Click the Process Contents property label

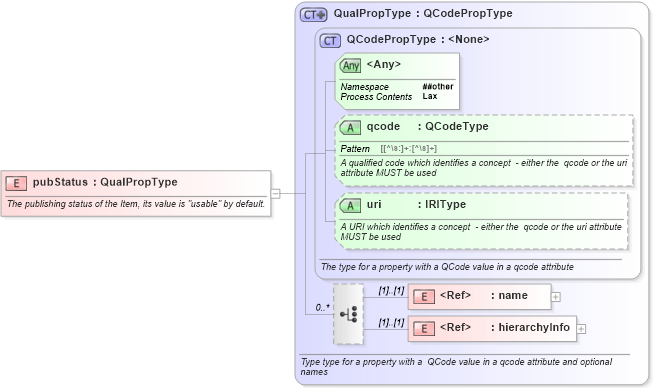(x=376, y=97)
